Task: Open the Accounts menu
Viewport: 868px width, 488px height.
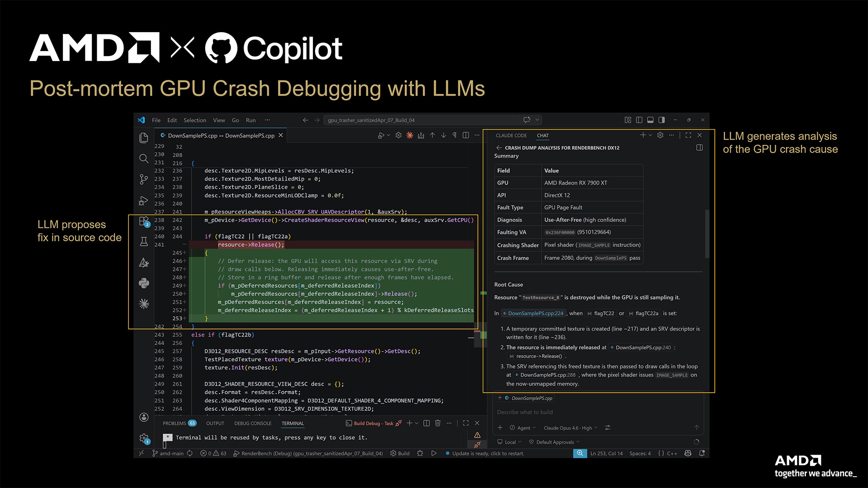Action: [x=144, y=417]
